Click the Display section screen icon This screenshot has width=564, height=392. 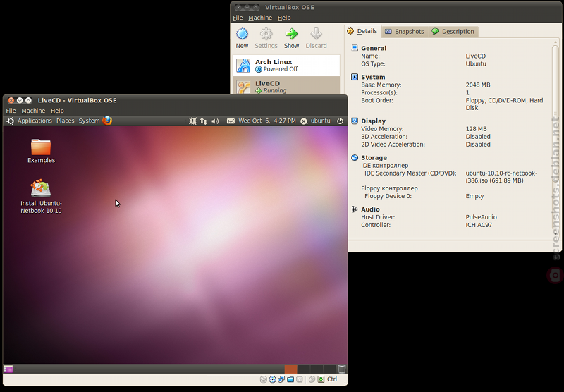(x=355, y=121)
